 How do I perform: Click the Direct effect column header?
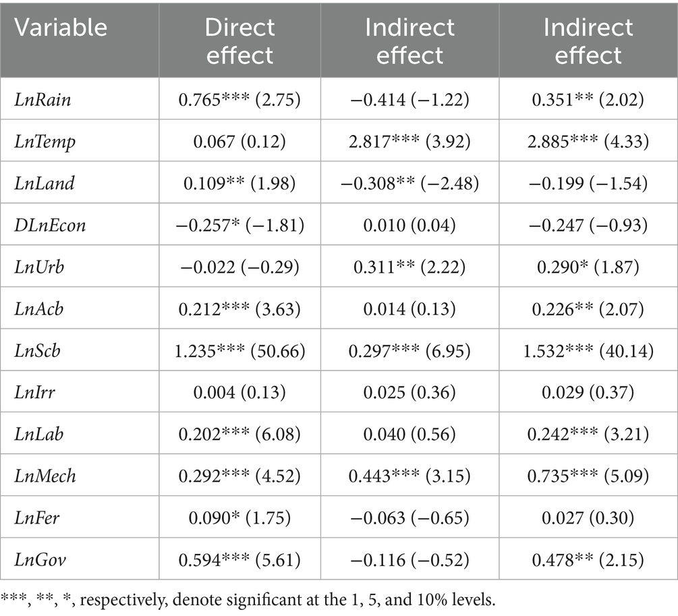pos(239,40)
